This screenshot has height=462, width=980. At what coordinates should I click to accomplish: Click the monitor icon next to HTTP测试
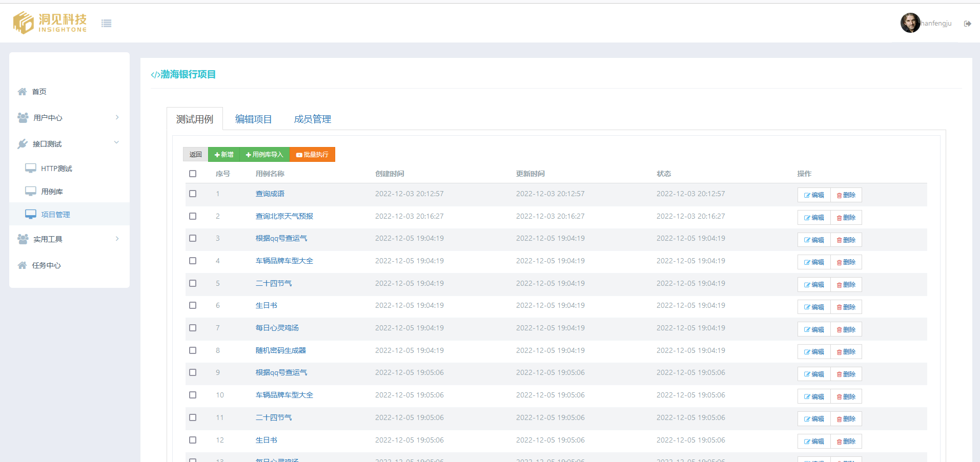click(31, 168)
